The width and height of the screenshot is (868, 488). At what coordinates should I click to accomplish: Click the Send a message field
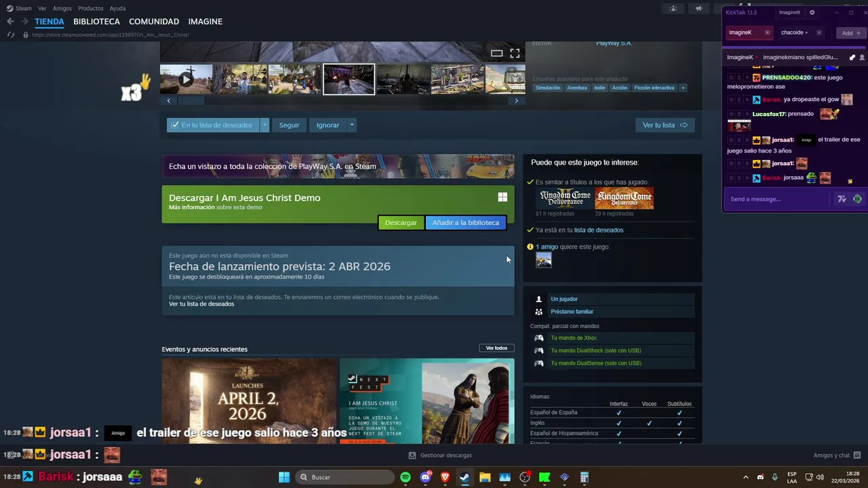[x=778, y=199]
